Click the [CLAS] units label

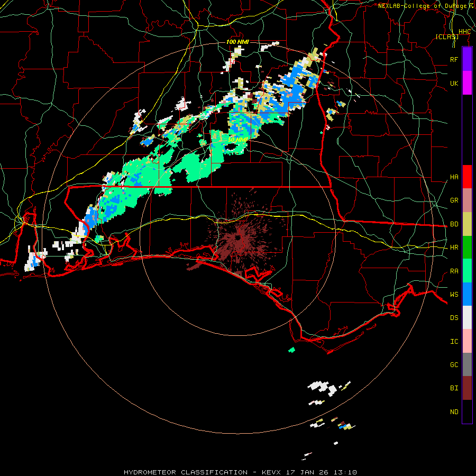click(447, 36)
